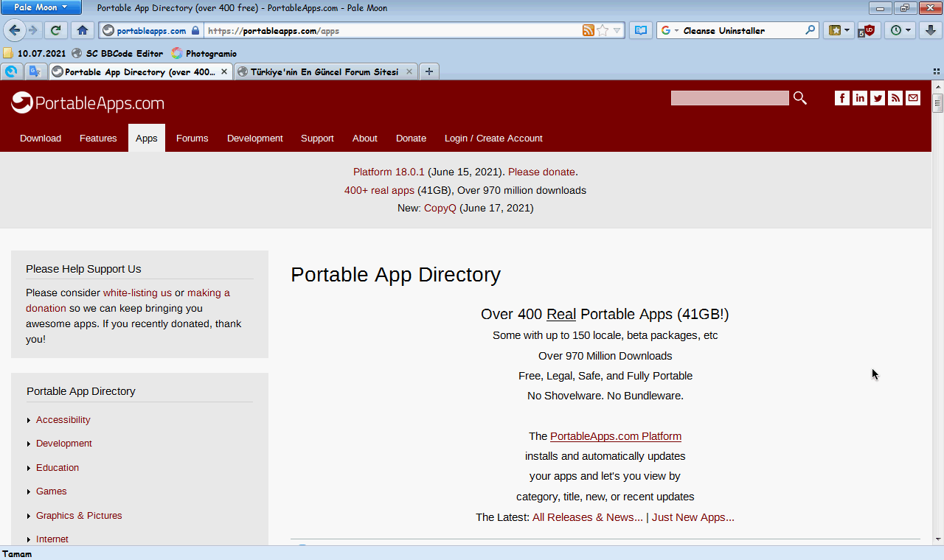
Task: Click the tab groups grid icon
Action: (x=937, y=71)
